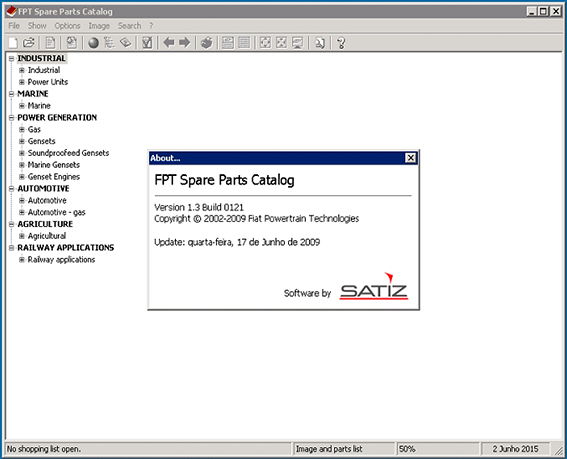Viewport: 567px width, 459px height.
Task: Open the Show menu
Action: (x=37, y=26)
